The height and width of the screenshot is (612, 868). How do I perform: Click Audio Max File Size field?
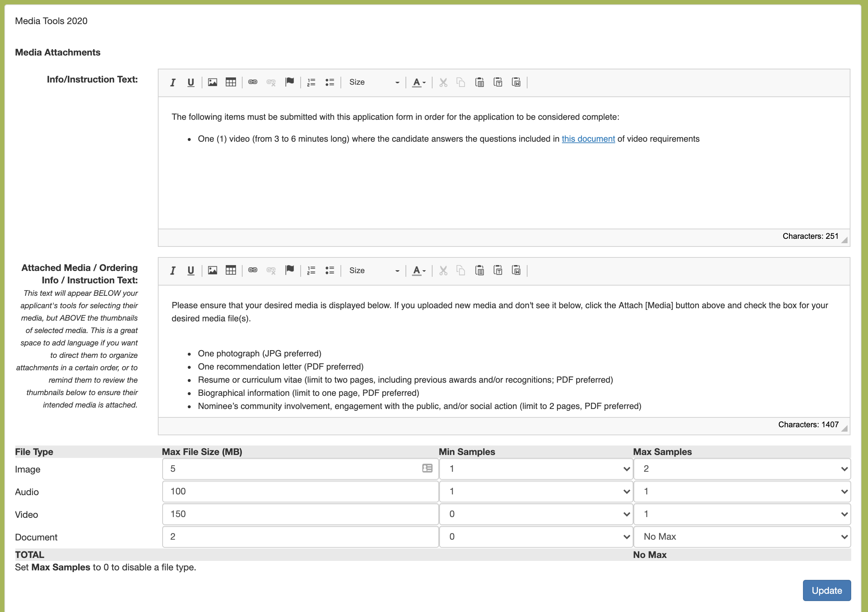(300, 491)
